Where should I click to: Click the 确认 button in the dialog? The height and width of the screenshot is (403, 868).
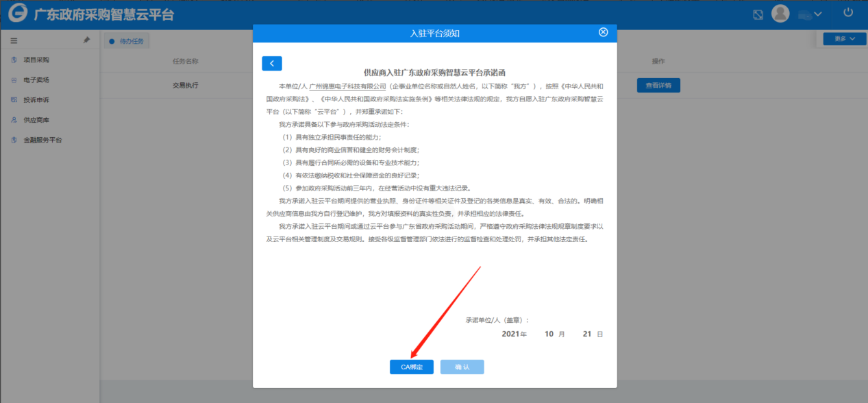(x=462, y=367)
